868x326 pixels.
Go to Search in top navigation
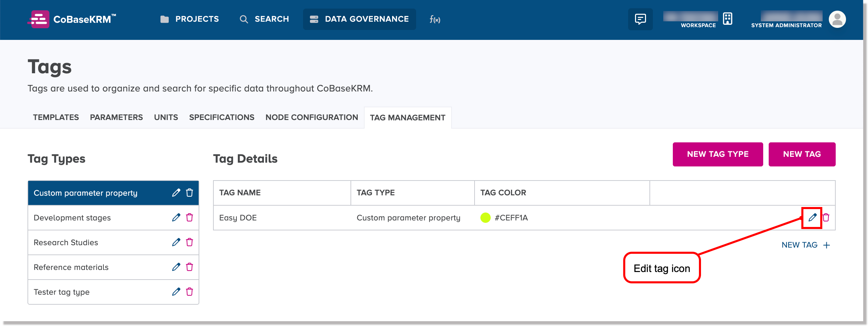pos(264,19)
